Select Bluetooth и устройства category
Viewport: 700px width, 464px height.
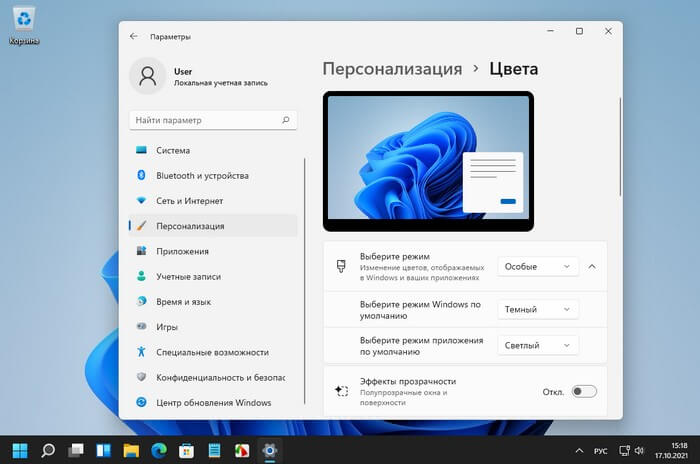(212, 175)
